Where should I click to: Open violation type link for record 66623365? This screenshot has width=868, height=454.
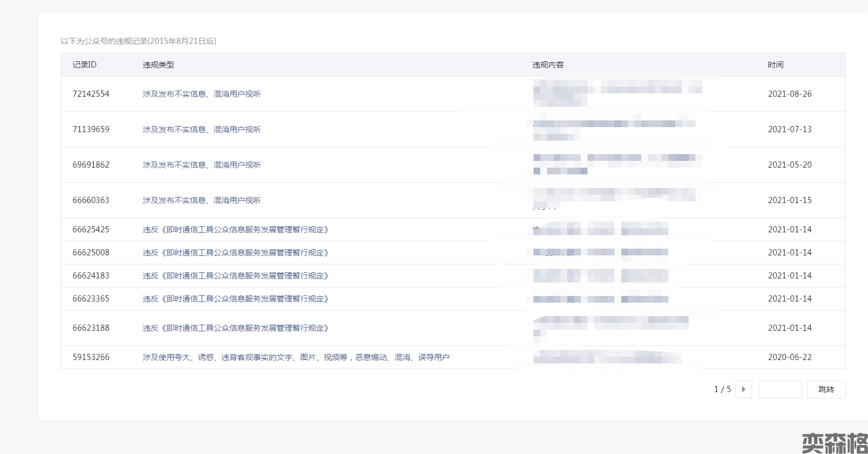[235, 299]
